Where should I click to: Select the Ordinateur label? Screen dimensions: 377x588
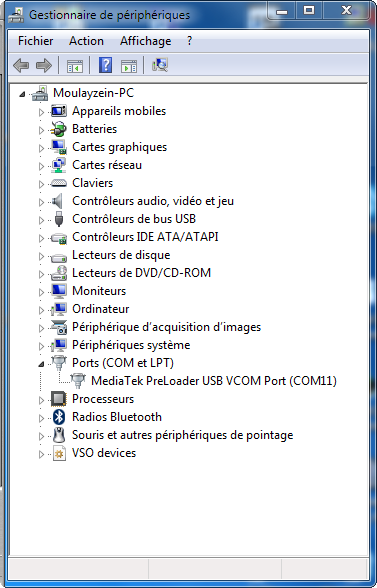pos(101,309)
